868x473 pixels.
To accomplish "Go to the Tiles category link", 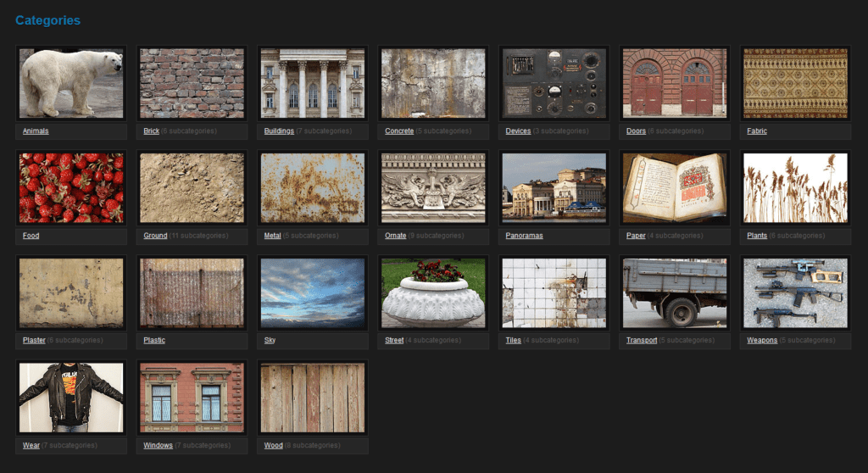I will pyautogui.click(x=513, y=341).
